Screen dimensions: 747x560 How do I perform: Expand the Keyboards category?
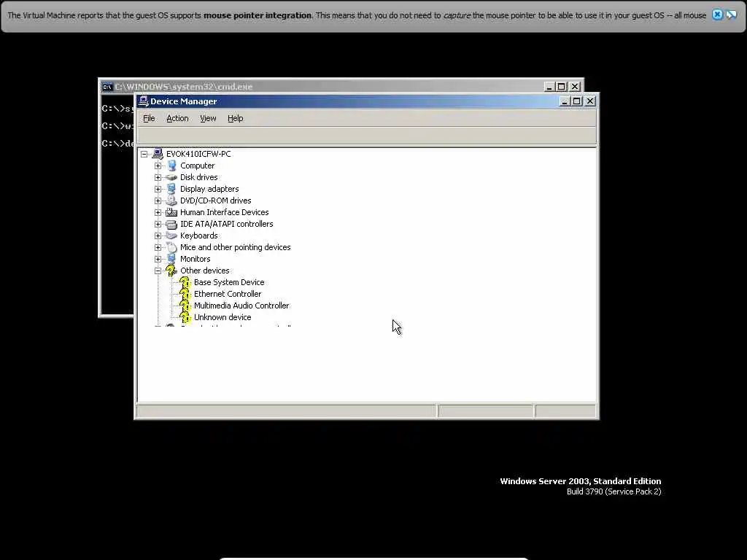[x=158, y=236]
